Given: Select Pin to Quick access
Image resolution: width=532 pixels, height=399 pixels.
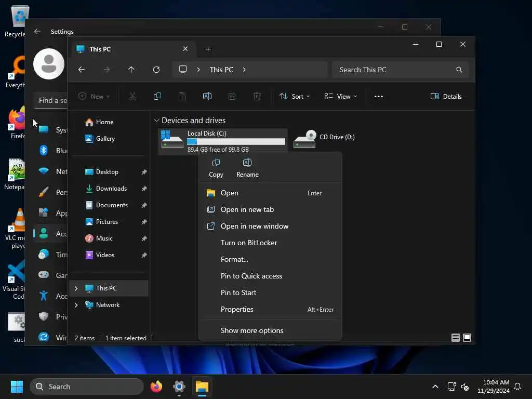Looking at the screenshot, I should click(x=270, y=276).
